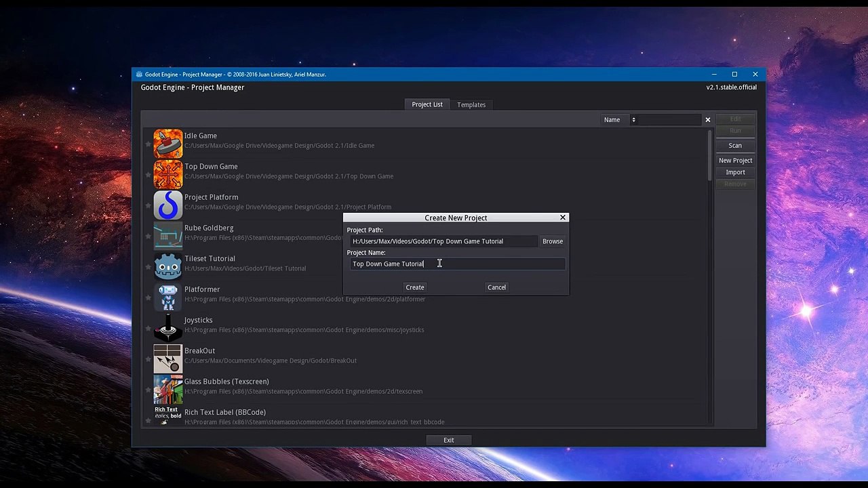Image resolution: width=868 pixels, height=488 pixels.
Task: Favorite the Glass Bubbles (Texscreen) project
Action: tap(148, 389)
